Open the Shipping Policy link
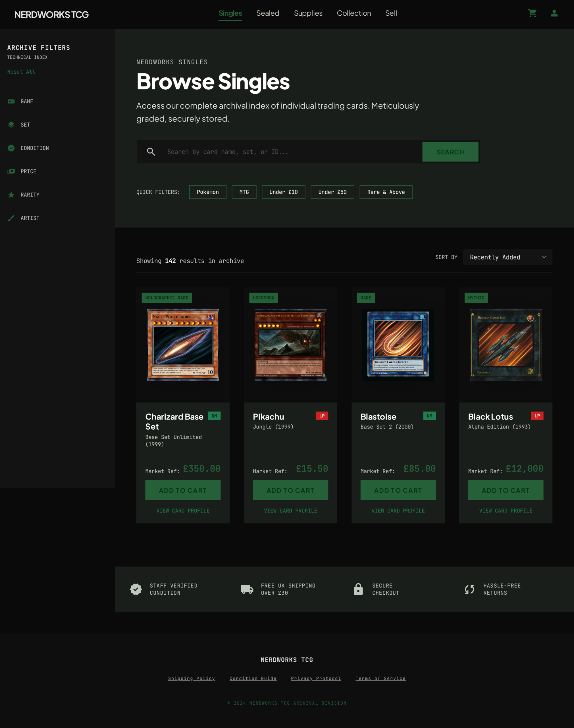Image resolution: width=574 pixels, height=728 pixels. click(192, 678)
